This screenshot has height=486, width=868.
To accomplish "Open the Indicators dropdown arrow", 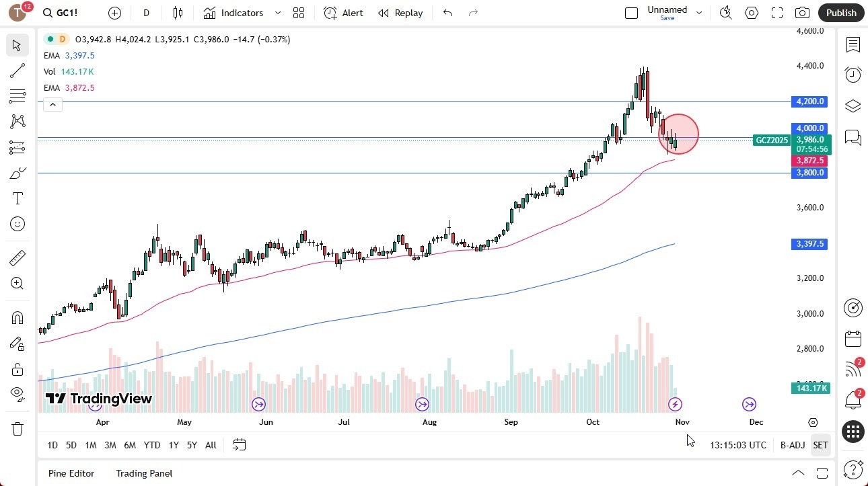I will coord(277,13).
